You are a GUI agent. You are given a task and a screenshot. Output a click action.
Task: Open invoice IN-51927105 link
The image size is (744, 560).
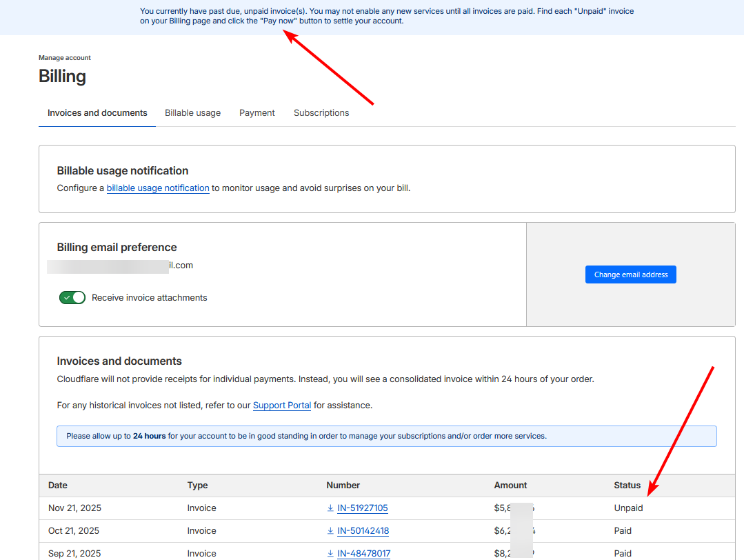click(363, 508)
